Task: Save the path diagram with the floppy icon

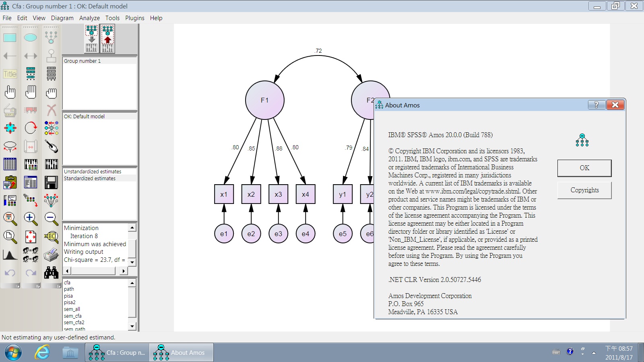Action: click(x=51, y=183)
